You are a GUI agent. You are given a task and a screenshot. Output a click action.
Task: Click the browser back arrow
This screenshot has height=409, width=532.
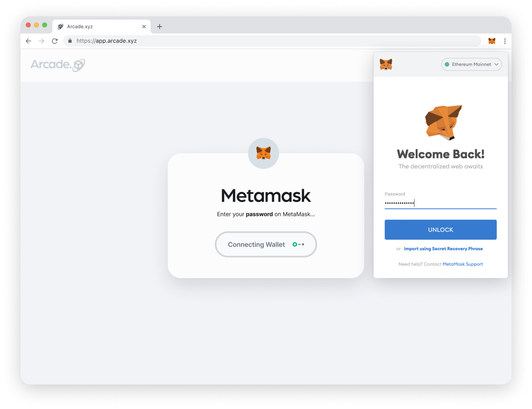[28, 41]
